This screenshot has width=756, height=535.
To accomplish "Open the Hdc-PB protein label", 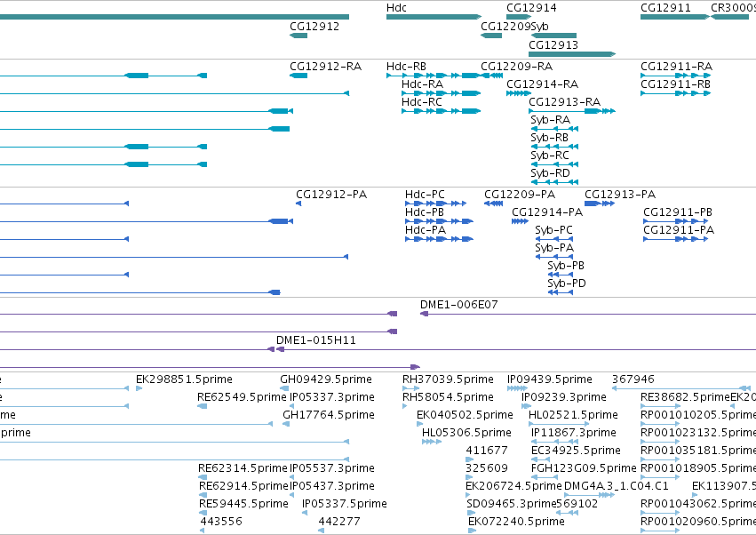I will pos(425,212).
